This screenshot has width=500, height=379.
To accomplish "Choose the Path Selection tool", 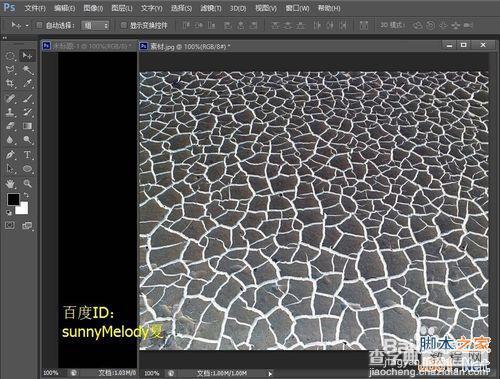I will tap(10, 169).
